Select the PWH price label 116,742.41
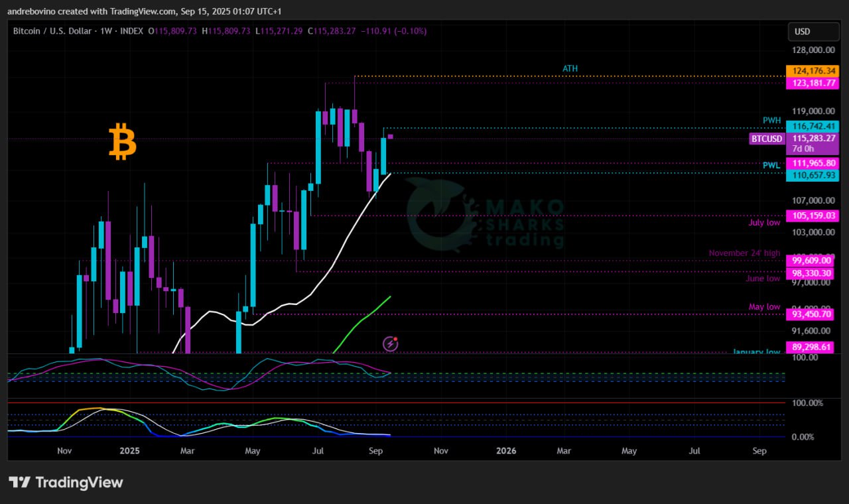This screenshot has width=849, height=504. [x=812, y=126]
